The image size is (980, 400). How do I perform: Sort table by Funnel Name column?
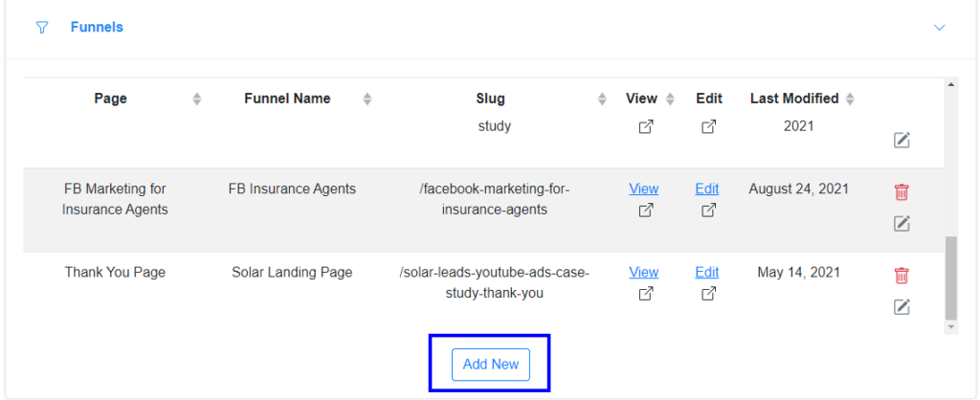(x=367, y=99)
